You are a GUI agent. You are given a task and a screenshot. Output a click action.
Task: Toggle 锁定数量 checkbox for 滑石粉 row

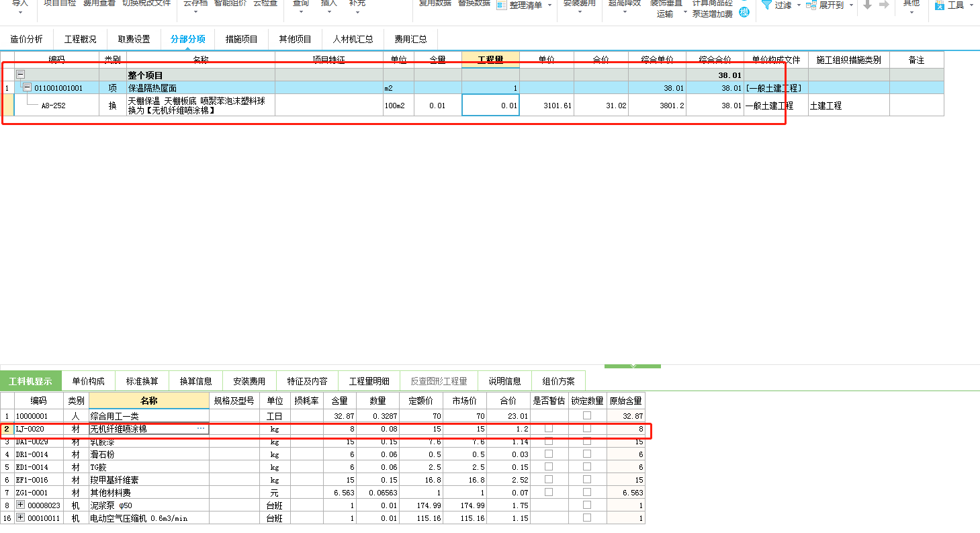(x=587, y=454)
